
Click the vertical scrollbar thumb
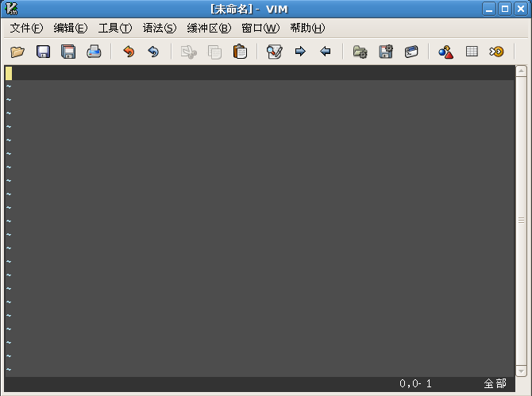[521, 221]
